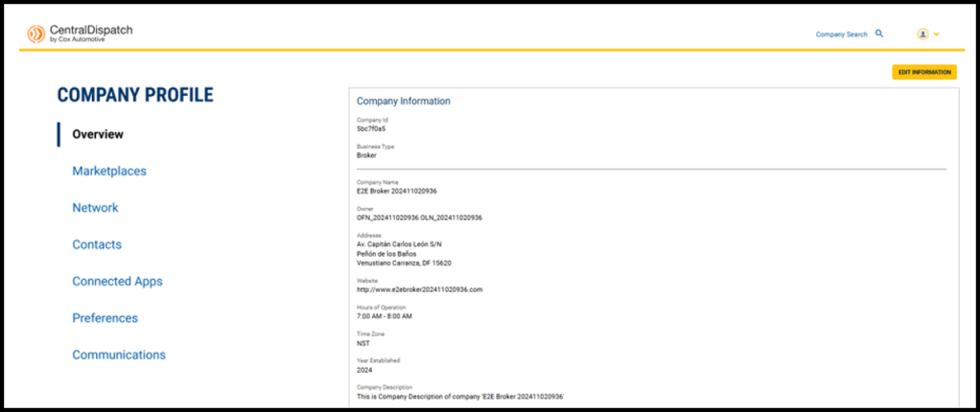
Task: Switch to Connected Apps
Action: (x=117, y=281)
